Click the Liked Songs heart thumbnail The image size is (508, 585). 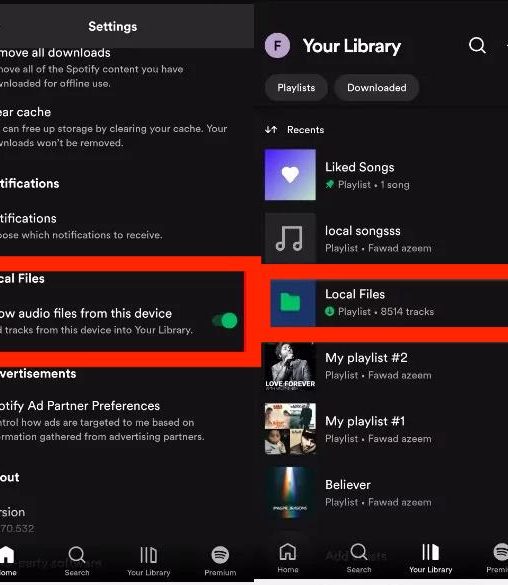(290, 175)
